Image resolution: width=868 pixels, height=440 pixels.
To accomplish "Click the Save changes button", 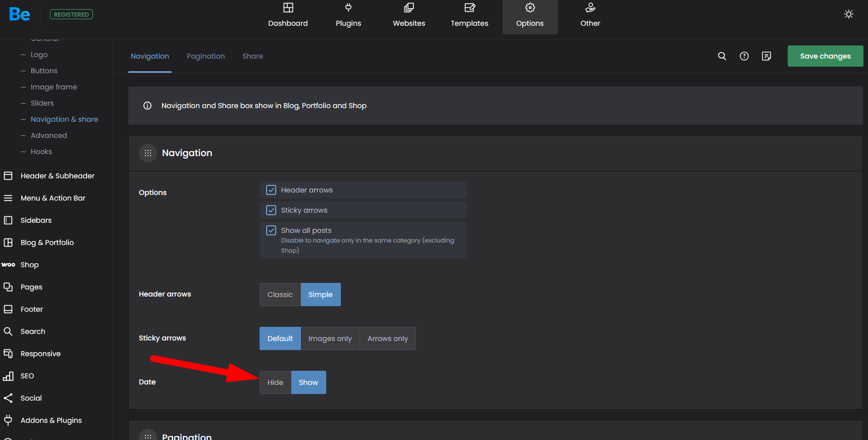I will coord(825,56).
